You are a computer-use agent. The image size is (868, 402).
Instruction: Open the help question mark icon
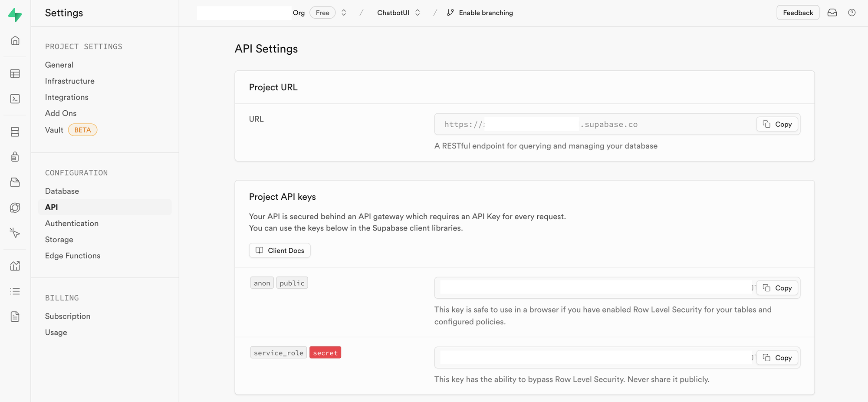point(852,13)
